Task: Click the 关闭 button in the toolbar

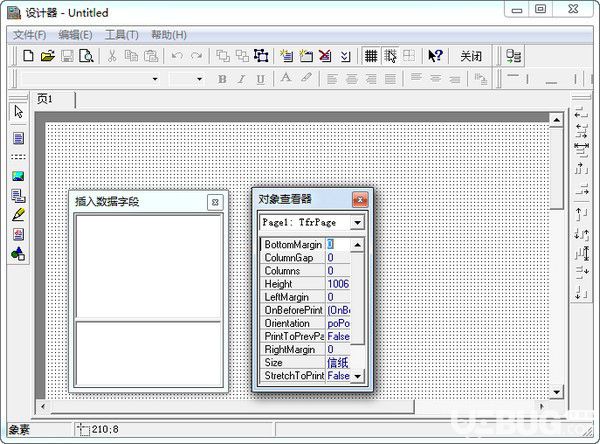Action: (x=471, y=56)
